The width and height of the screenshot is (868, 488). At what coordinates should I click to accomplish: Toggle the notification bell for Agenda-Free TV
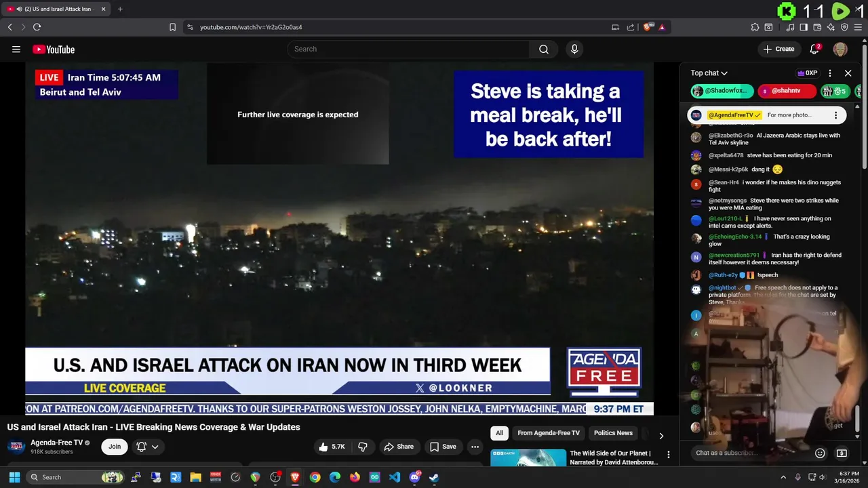click(x=141, y=447)
